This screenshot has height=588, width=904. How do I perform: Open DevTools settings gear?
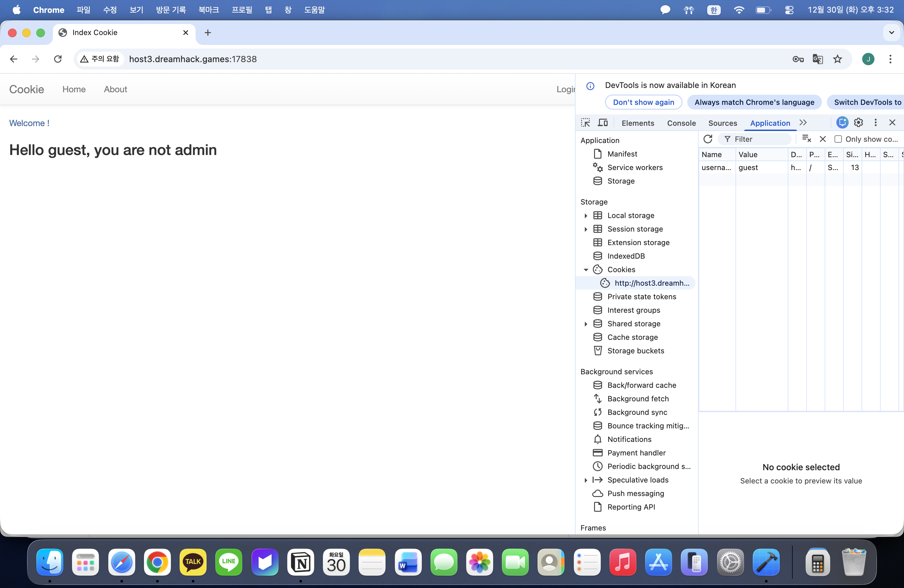pos(858,122)
